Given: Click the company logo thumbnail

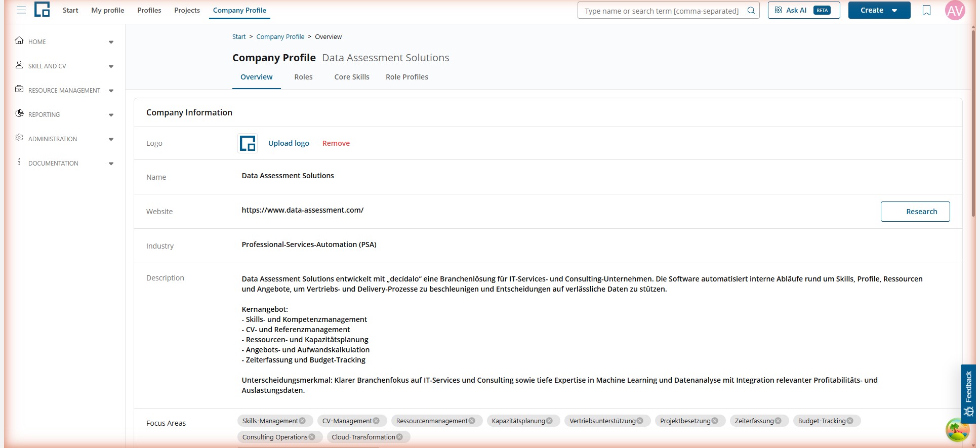Looking at the screenshot, I should pos(248,143).
